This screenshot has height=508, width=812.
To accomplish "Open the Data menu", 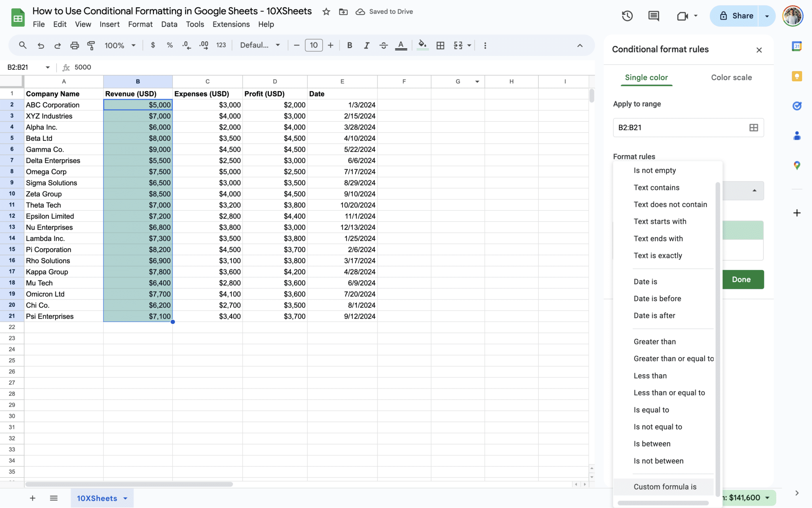I will 169,24.
